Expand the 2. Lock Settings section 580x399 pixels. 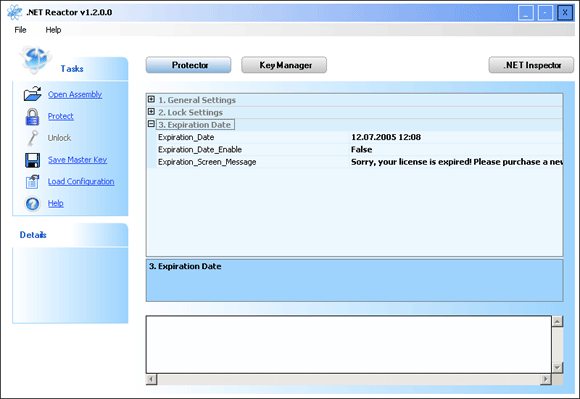pyautogui.click(x=151, y=112)
